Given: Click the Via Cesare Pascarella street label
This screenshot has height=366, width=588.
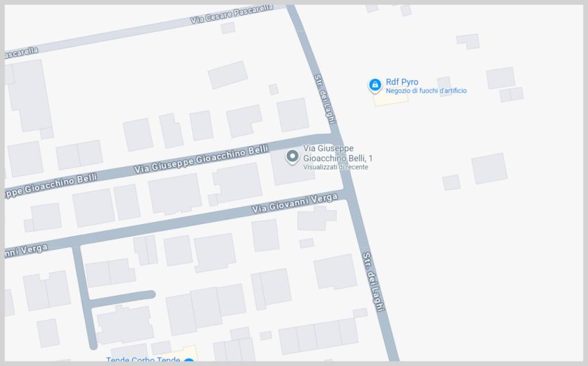Looking at the screenshot, I should (x=231, y=14).
